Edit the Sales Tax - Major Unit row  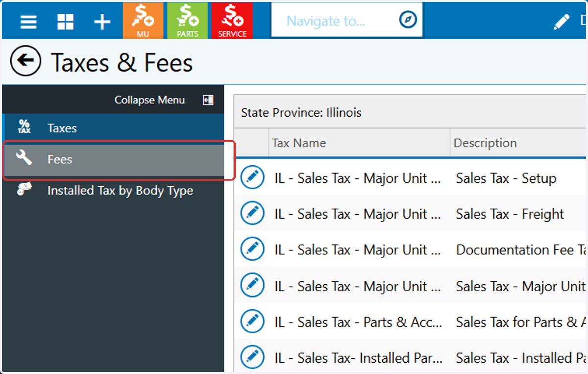[252, 285]
